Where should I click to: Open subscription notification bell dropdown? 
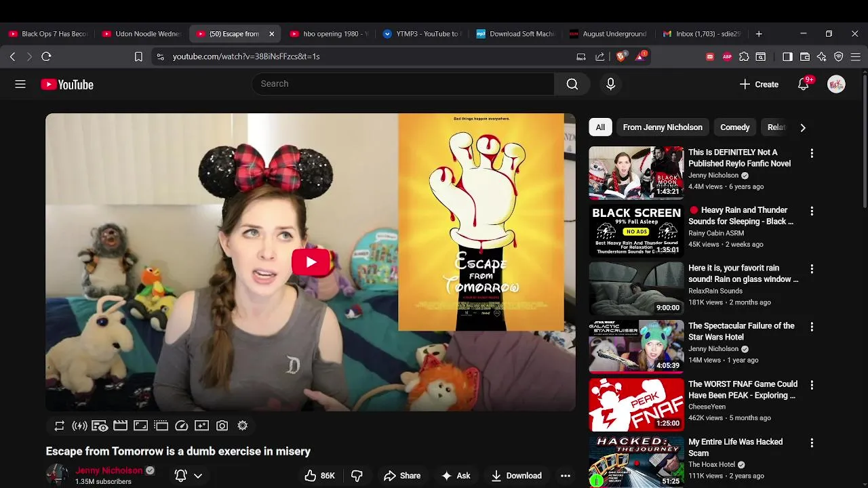coord(189,476)
